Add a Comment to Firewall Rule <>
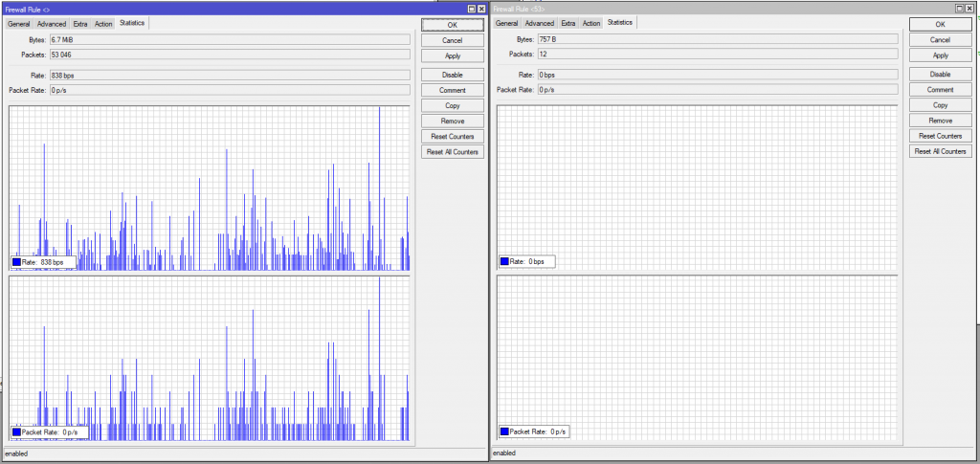This screenshot has height=464, width=980. (453, 90)
